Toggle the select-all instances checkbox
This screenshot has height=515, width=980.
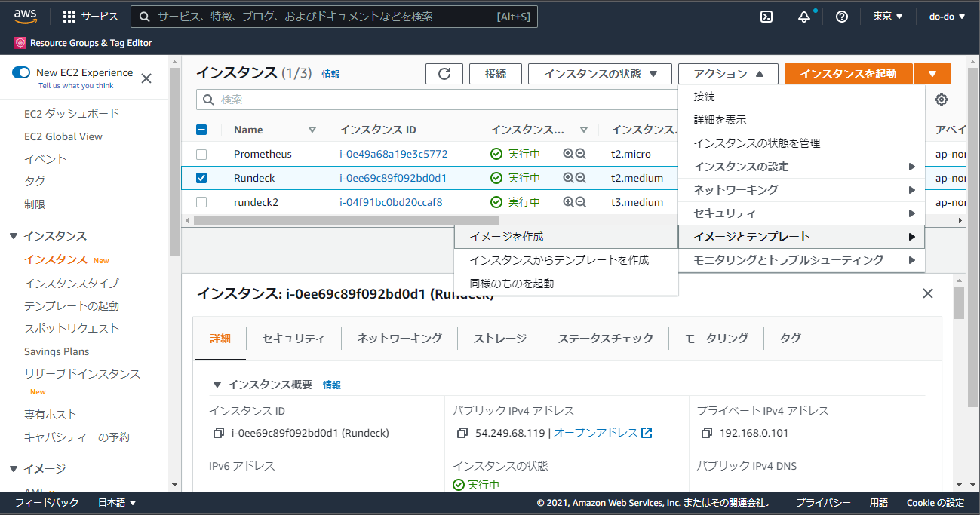(x=201, y=130)
